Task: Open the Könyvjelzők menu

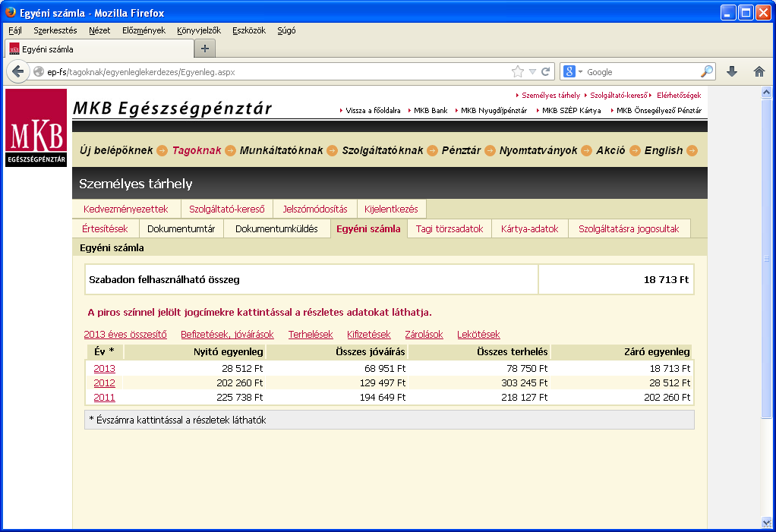Action: 199,30
